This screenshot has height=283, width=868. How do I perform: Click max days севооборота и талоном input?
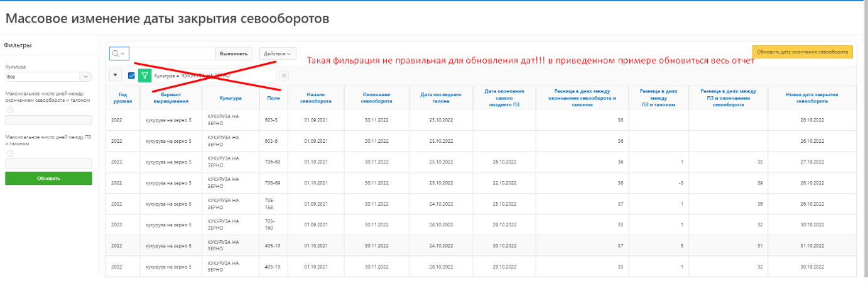(48, 120)
